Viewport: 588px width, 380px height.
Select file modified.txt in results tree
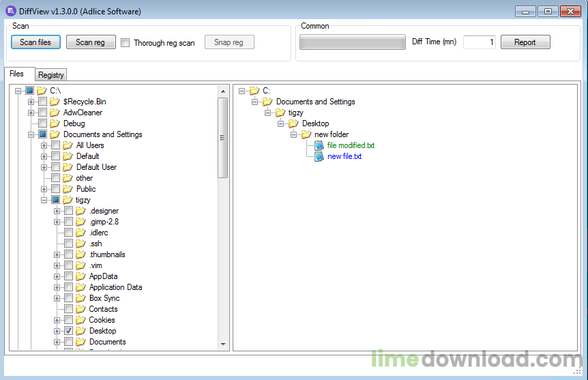[x=351, y=145]
